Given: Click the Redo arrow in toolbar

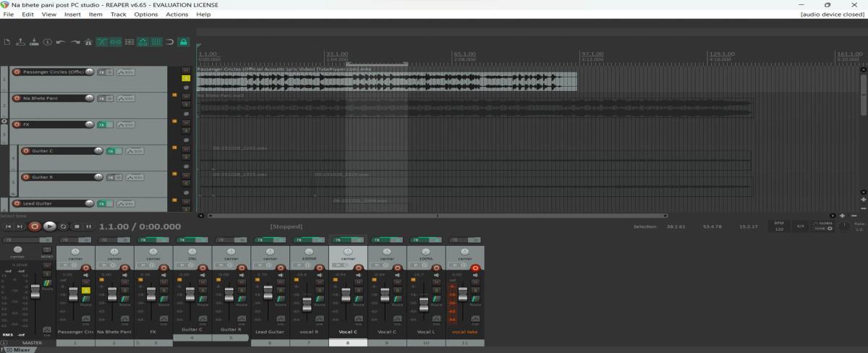Looking at the screenshot, I should pyautogui.click(x=75, y=42).
